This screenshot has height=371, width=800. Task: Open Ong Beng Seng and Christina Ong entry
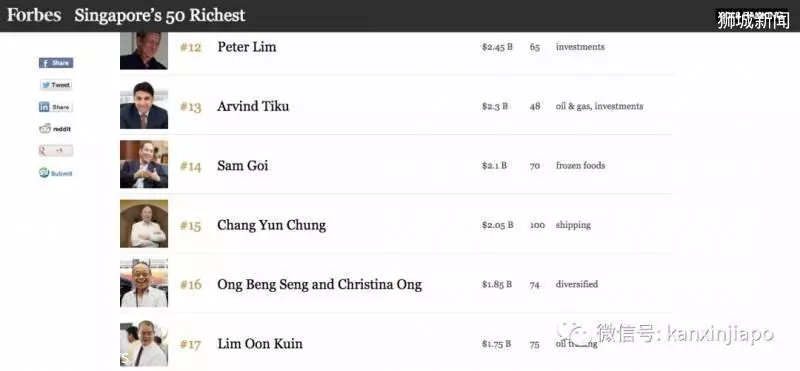[x=319, y=284]
